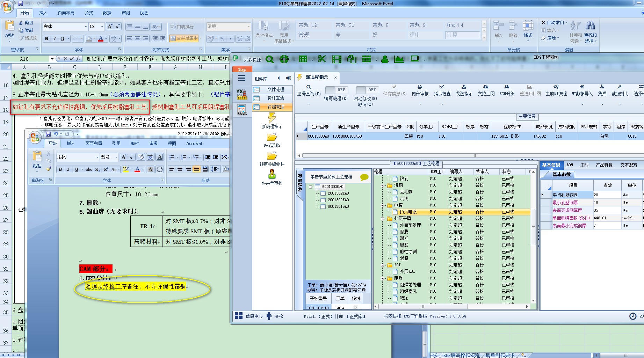Click the Word Save icon in the quick access toolbar

(x=48, y=134)
